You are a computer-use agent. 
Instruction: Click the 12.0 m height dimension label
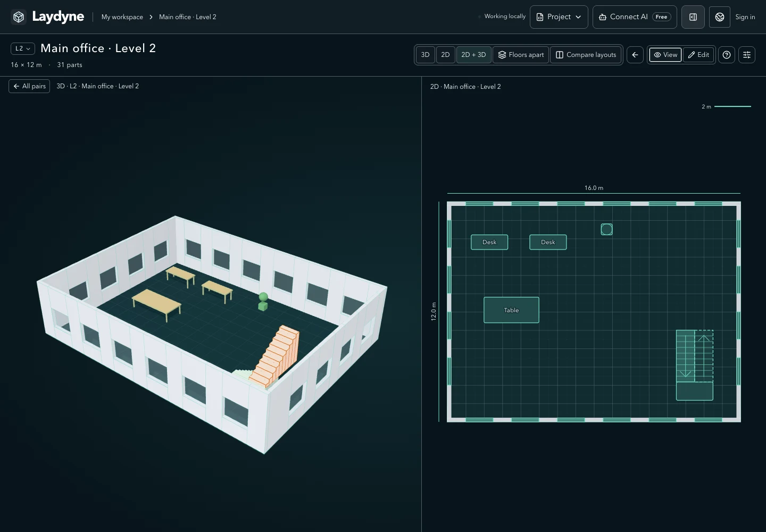point(434,311)
